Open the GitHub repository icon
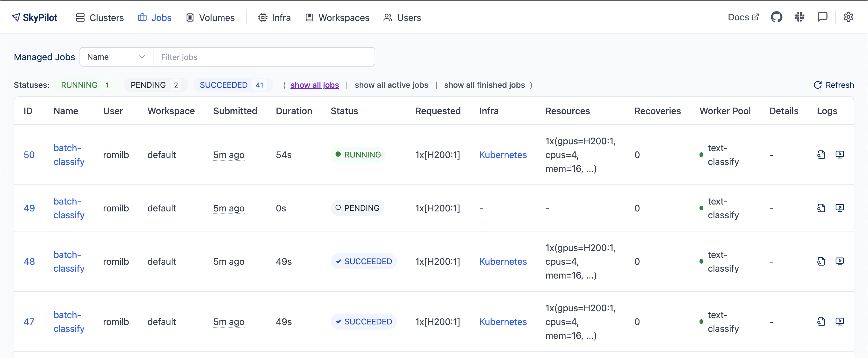Image resolution: width=868 pixels, height=358 pixels. [x=776, y=17]
